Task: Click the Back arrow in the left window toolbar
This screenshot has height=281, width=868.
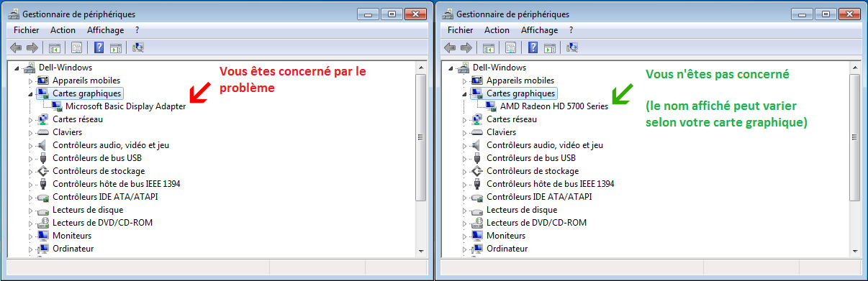Action: point(15,47)
